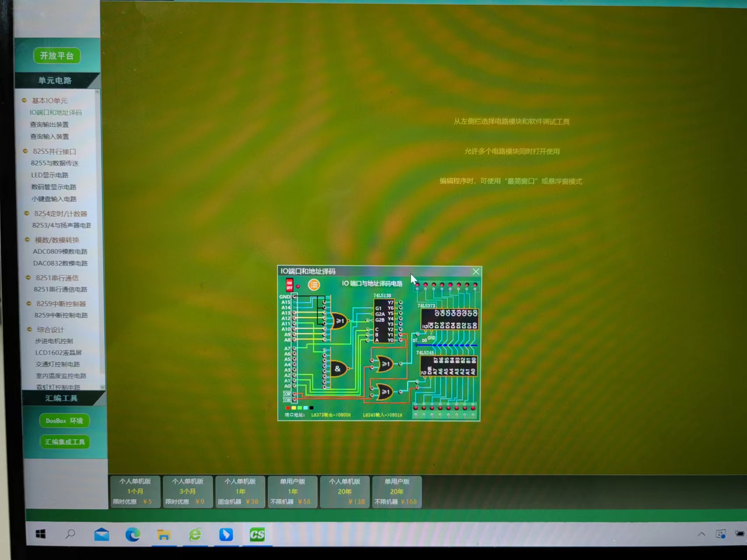Collapse the 综合设计 category

coord(30,329)
